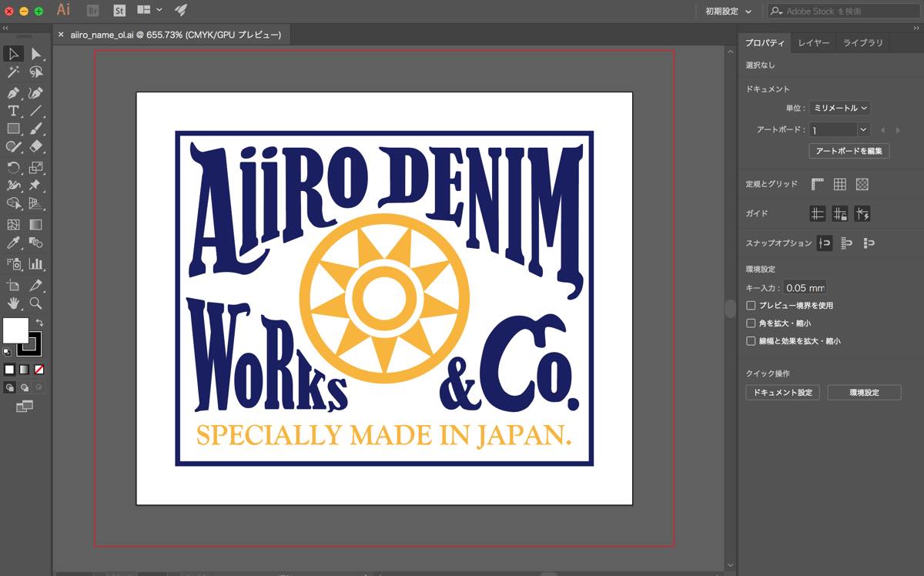Viewport: 924px width, 576px height.
Task: Activate the Zoom tool
Action: coord(35,303)
